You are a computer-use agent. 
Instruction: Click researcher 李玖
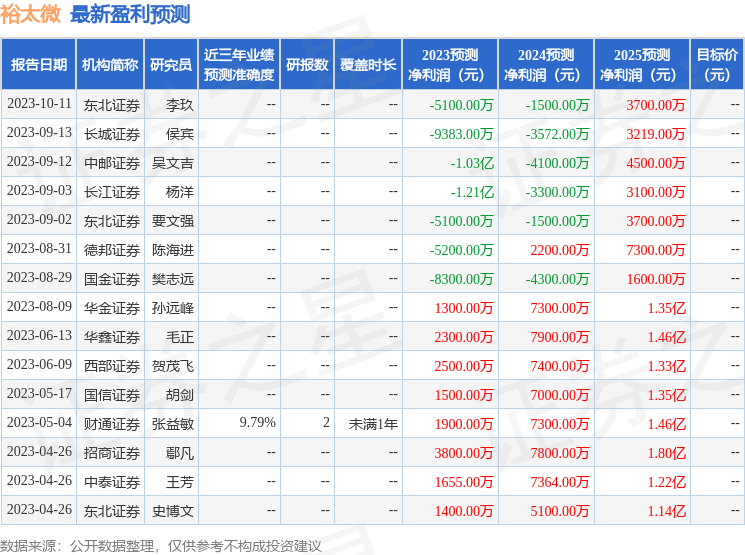pos(180,105)
